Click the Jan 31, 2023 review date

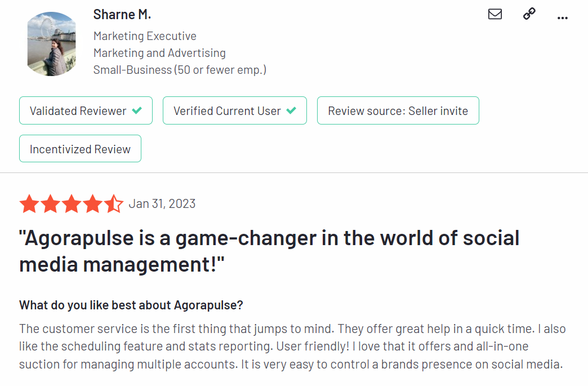[162, 204]
